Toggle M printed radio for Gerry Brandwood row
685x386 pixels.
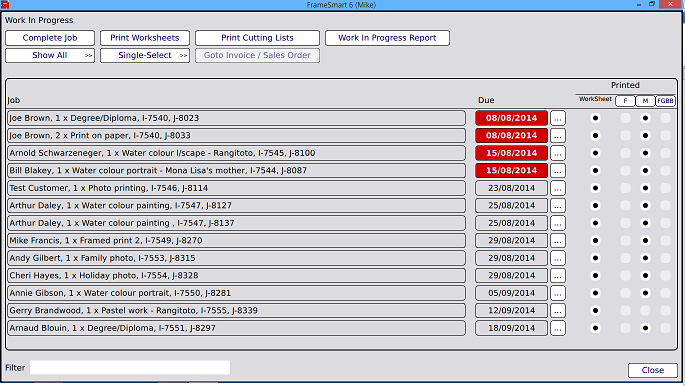click(x=645, y=310)
